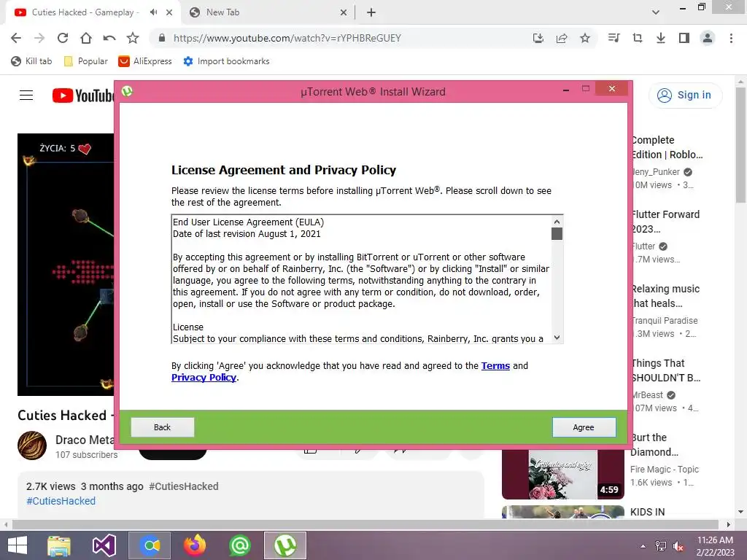Open the AliExpress bookmark

click(145, 61)
